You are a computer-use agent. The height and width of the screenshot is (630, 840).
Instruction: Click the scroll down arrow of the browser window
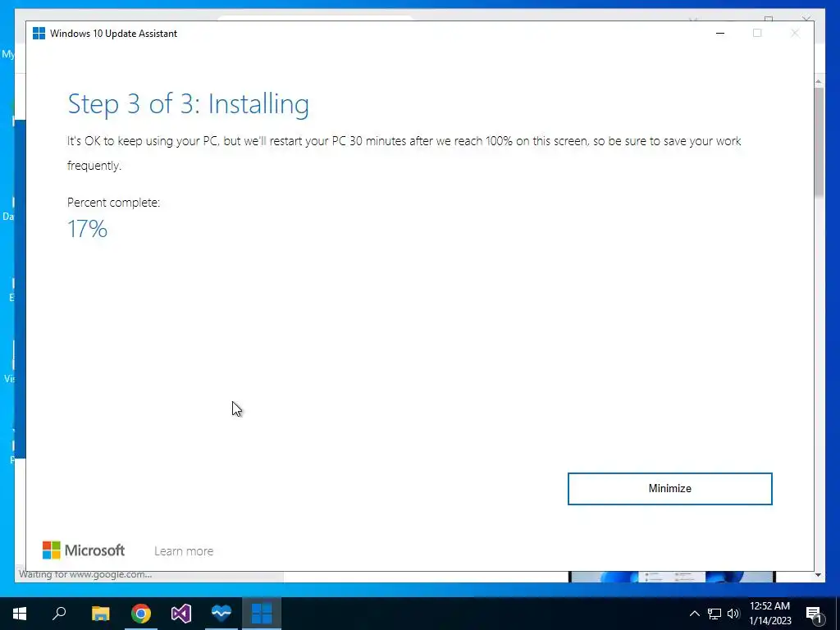(819, 575)
